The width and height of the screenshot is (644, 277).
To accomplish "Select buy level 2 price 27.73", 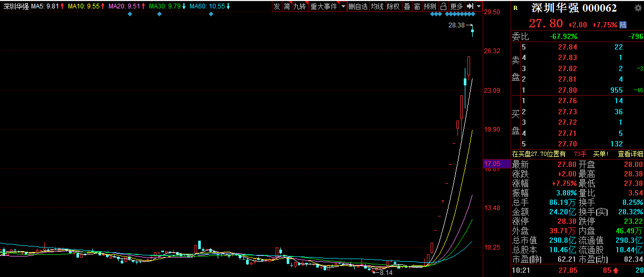I will point(568,112).
